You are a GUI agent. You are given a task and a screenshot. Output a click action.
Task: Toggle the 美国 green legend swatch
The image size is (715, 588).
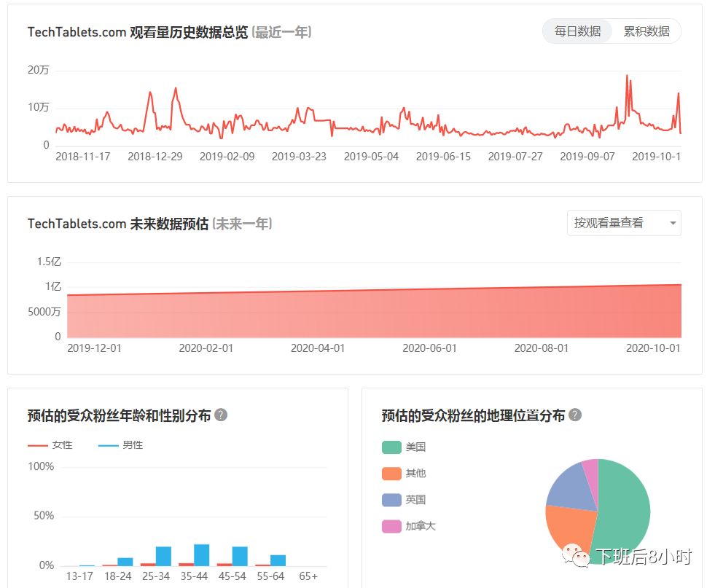coord(391,447)
